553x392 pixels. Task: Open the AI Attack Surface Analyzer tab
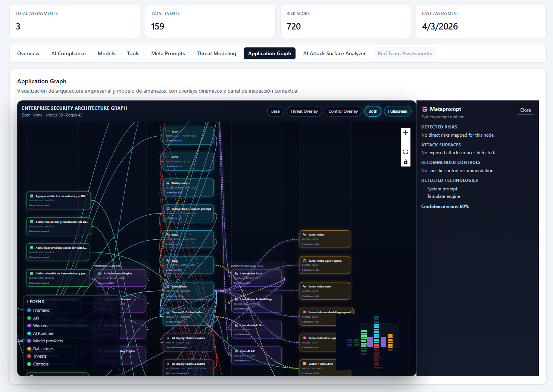(x=334, y=53)
